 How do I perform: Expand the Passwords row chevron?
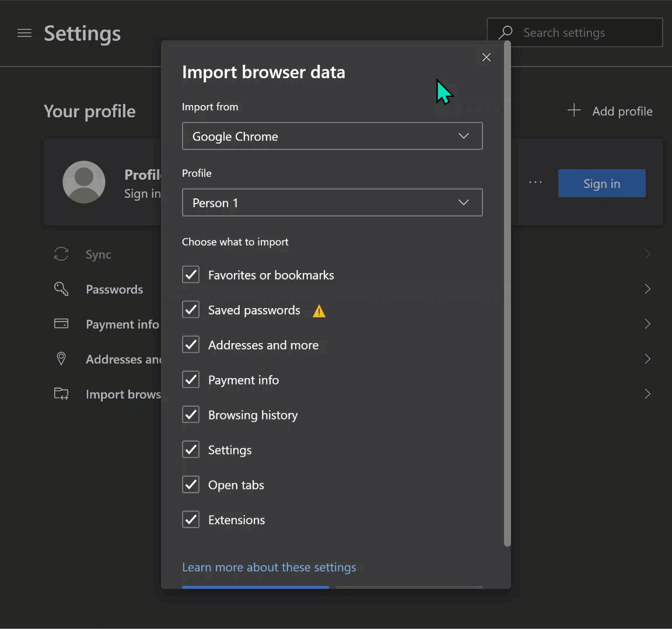647,289
